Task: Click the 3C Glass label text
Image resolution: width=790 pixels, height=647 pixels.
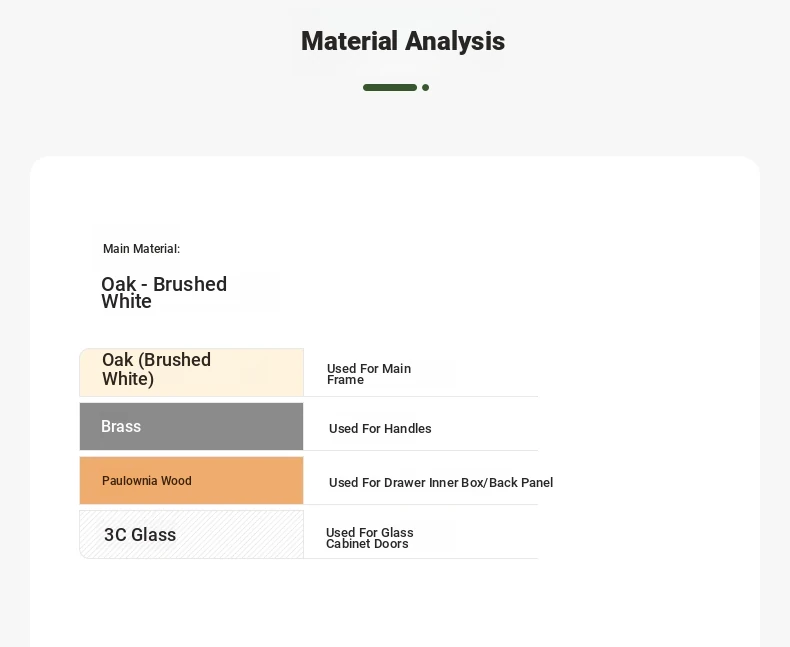Action: [x=140, y=535]
